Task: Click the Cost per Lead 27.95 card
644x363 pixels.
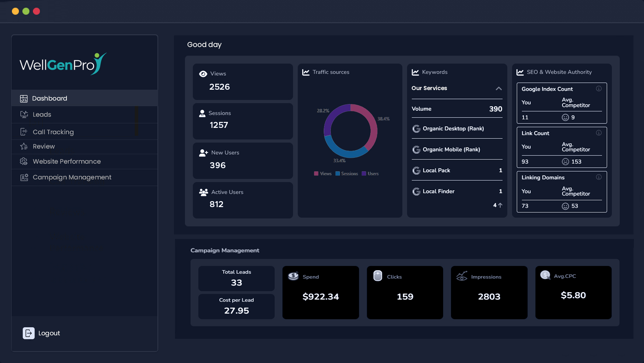Action: point(237,307)
